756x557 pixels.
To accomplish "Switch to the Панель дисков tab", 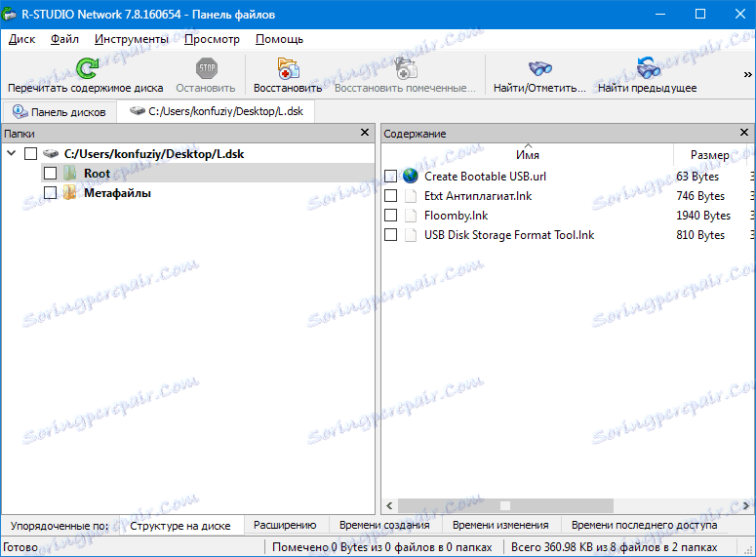I will click(x=60, y=112).
